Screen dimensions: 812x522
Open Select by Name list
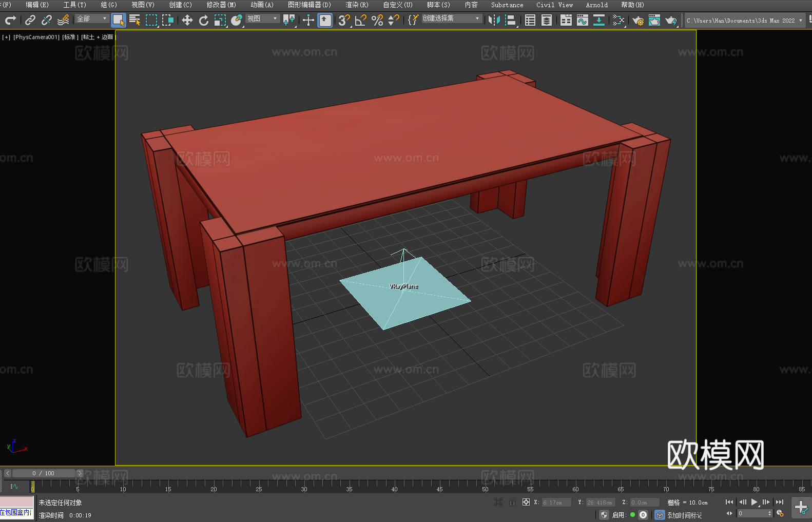(x=135, y=20)
